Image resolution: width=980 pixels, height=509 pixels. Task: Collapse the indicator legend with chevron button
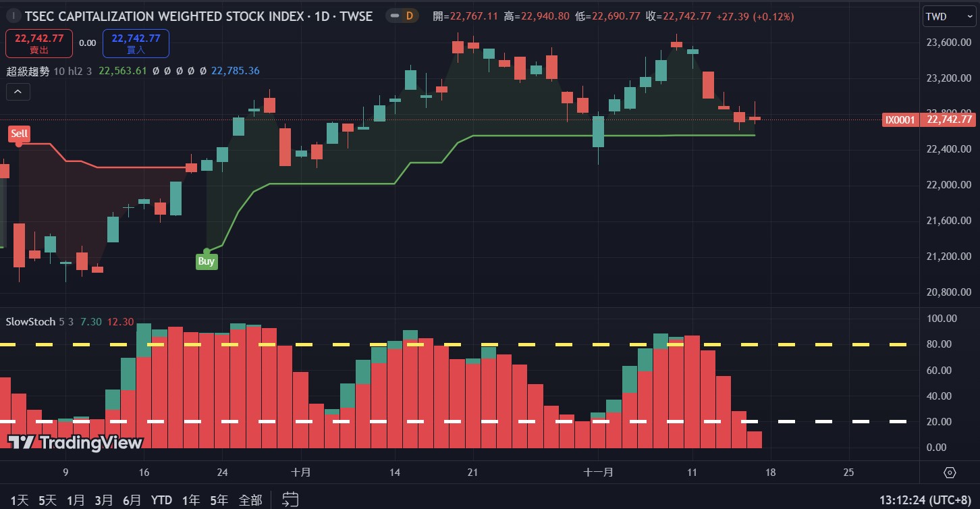tap(18, 92)
